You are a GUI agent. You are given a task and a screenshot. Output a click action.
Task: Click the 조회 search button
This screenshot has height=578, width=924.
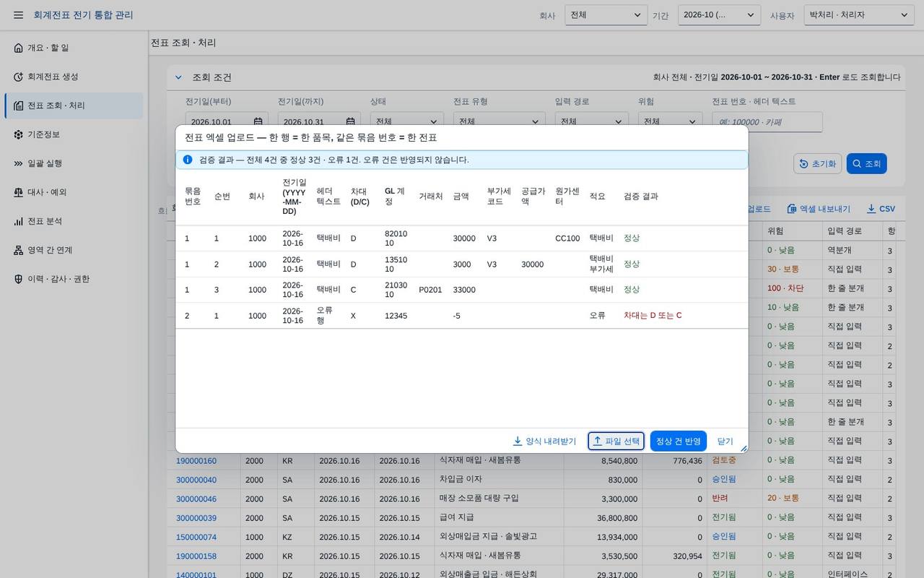(x=866, y=164)
